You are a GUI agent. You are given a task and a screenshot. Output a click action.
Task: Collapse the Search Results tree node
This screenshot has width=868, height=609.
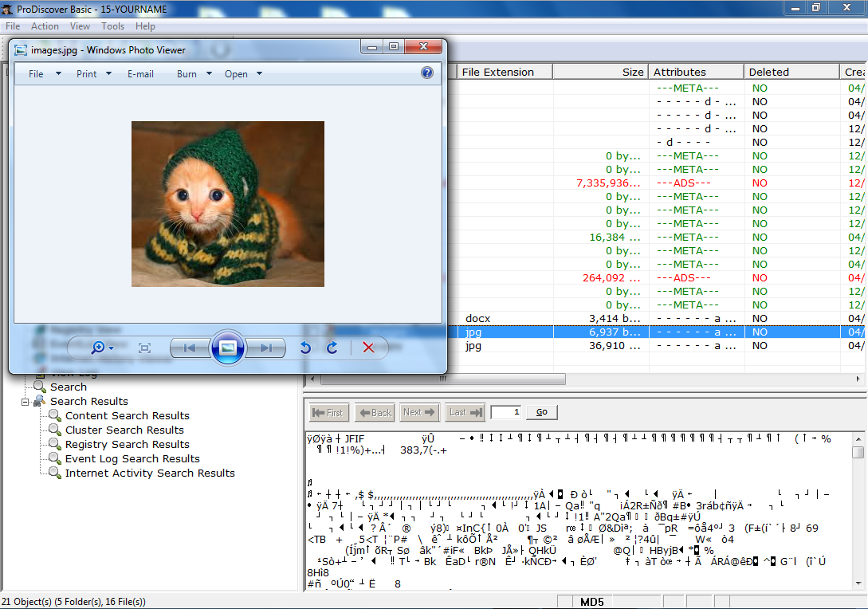tap(25, 402)
